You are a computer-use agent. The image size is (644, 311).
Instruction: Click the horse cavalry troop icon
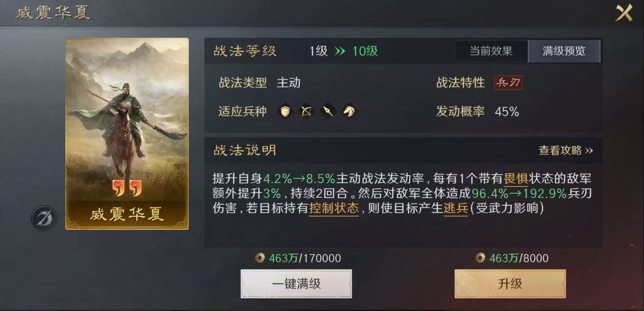point(349,111)
